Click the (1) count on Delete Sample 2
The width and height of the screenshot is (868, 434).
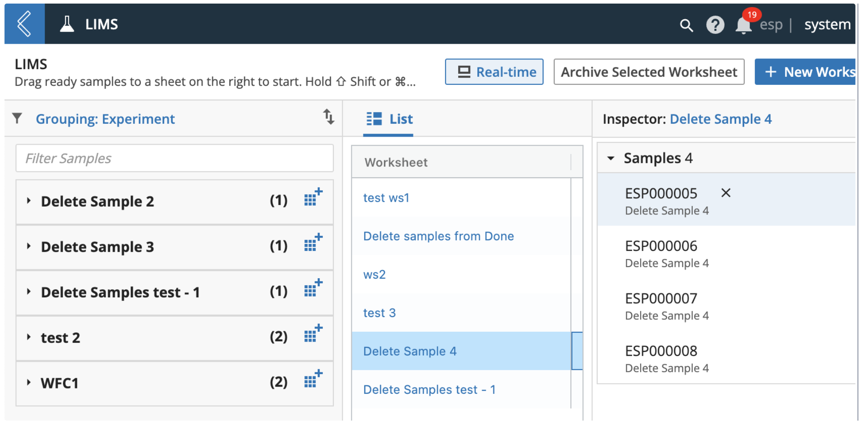[278, 200]
